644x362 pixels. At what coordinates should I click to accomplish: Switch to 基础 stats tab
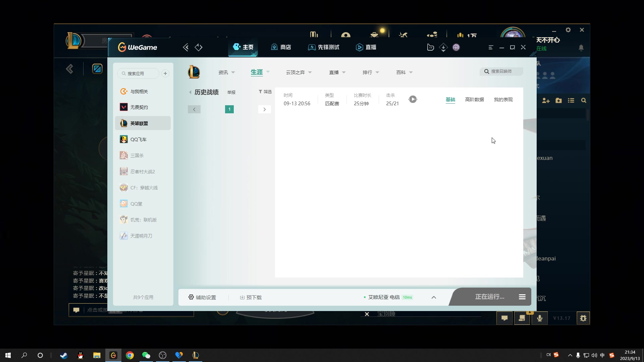tap(450, 100)
